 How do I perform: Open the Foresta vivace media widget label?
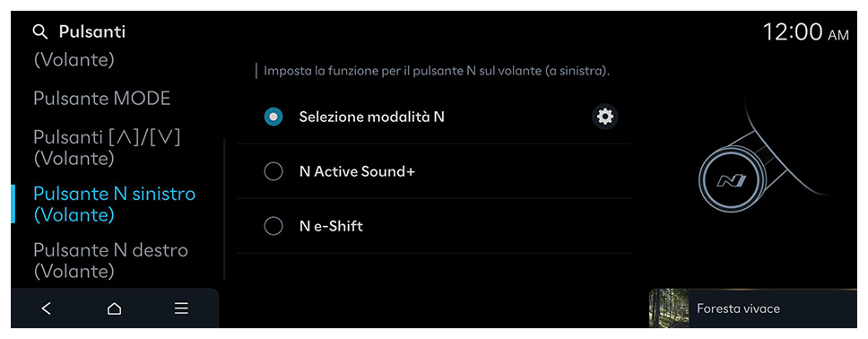click(x=738, y=309)
